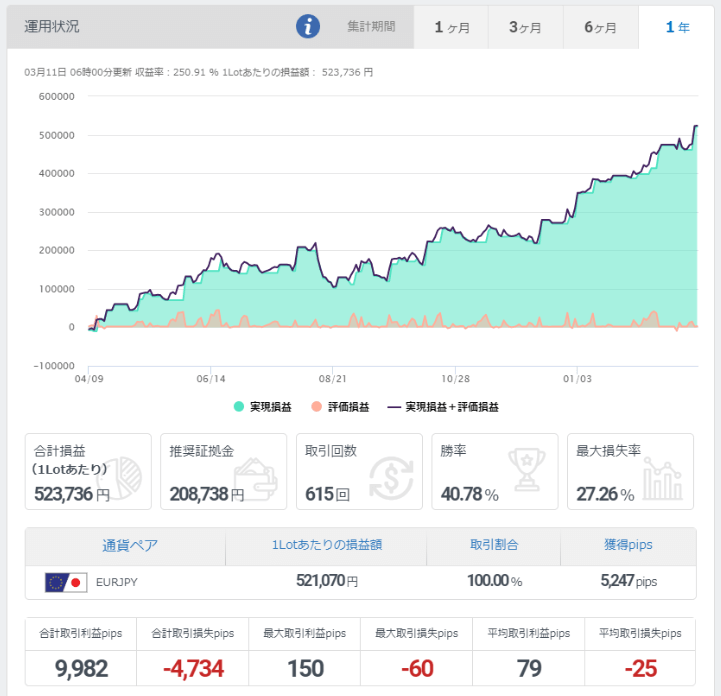Switch period to 6ヶ月 tab
The height and width of the screenshot is (696, 721).
pos(601,27)
